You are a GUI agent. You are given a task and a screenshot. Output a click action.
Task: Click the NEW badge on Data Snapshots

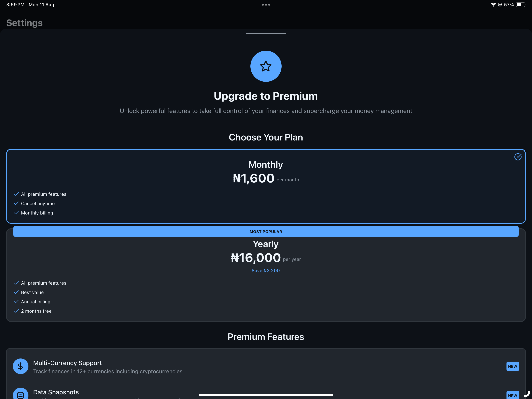[x=513, y=395]
